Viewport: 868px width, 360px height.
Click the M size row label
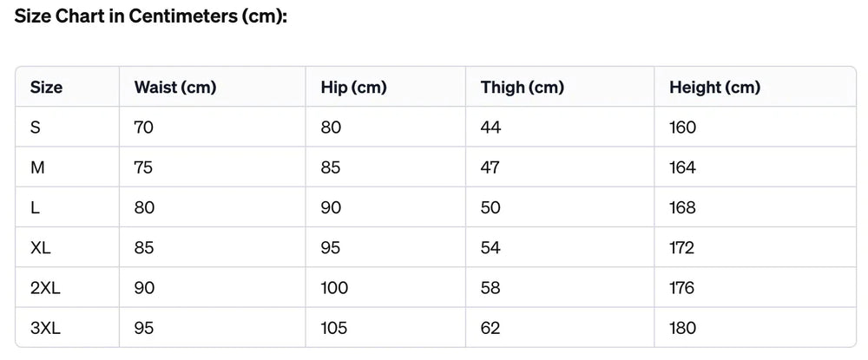(x=37, y=167)
